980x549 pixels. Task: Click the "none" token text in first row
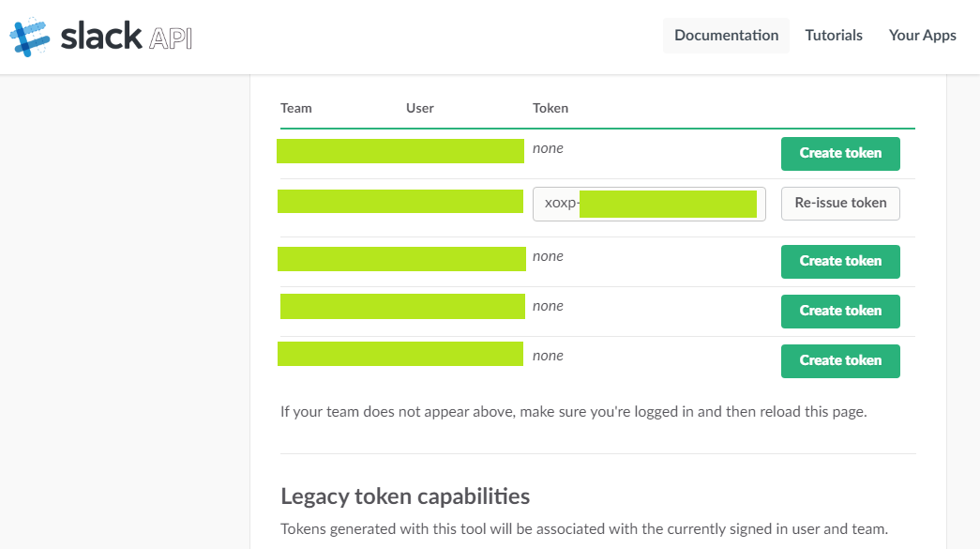[x=548, y=148]
